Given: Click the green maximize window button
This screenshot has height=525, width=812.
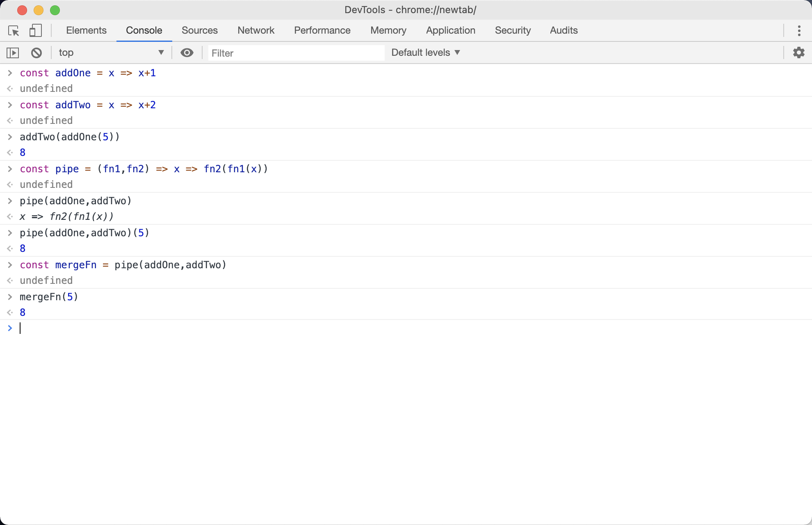Looking at the screenshot, I should coord(55,10).
